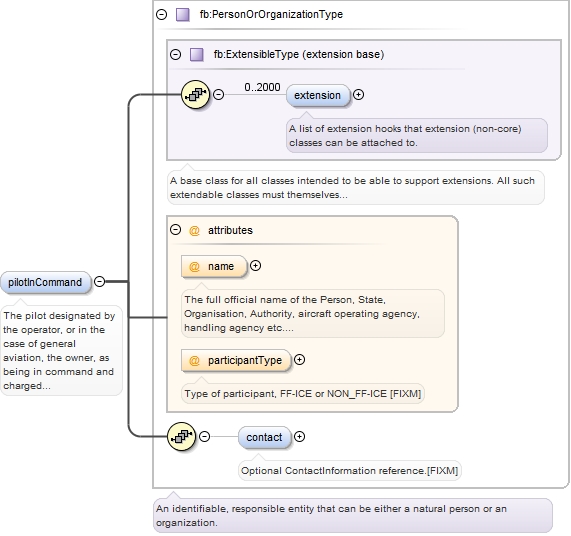Image resolution: width=571 pixels, height=536 pixels.
Task: Click the @ icon inside the name attribute
Action: pyautogui.click(x=194, y=267)
